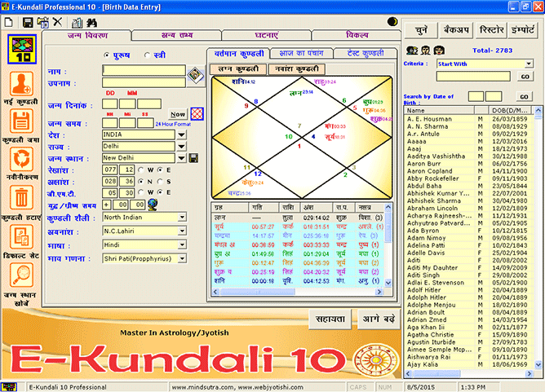Click the save disk icon beside New Delhi
Screen dimensions: 545x392
(x=193, y=158)
